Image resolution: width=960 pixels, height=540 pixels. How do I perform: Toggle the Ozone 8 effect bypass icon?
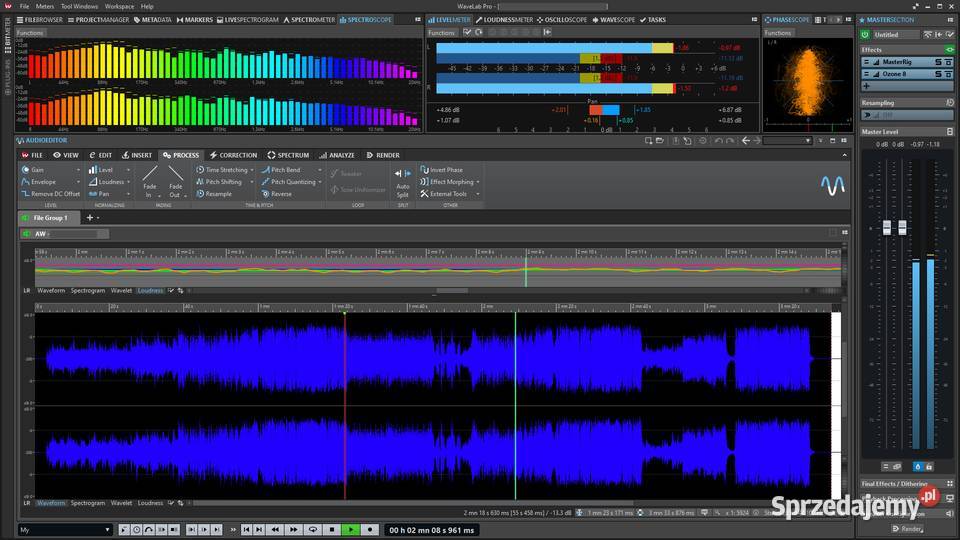(948, 73)
